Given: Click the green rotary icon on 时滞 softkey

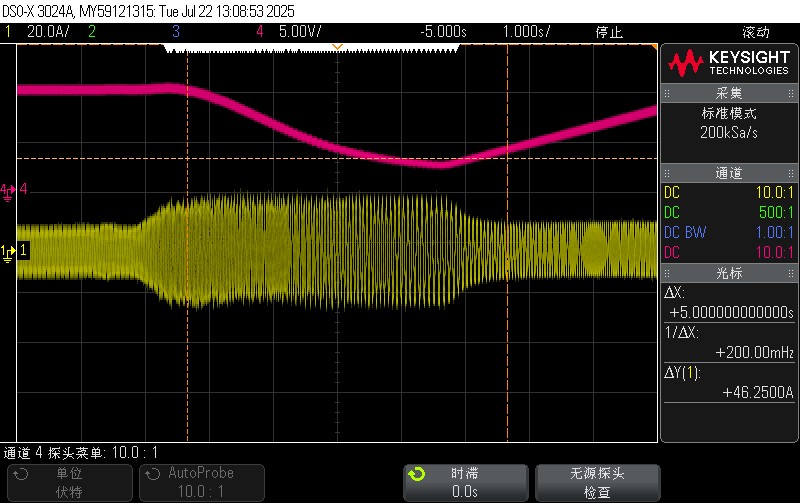Looking at the screenshot, I should tap(418, 473).
